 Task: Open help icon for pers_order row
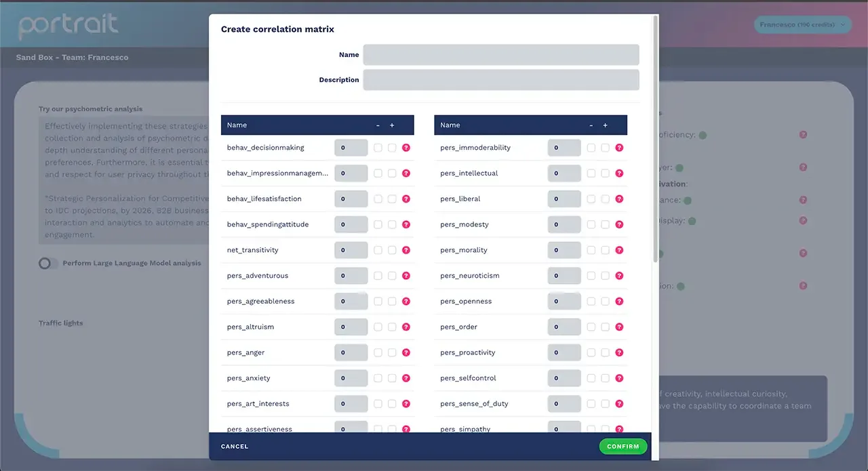pos(619,327)
